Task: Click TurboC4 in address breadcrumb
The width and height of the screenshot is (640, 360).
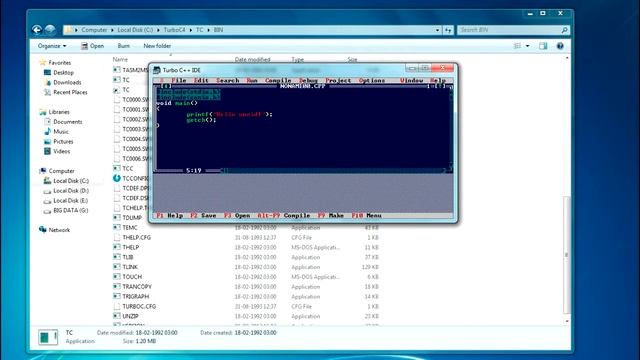Action: point(174,30)
